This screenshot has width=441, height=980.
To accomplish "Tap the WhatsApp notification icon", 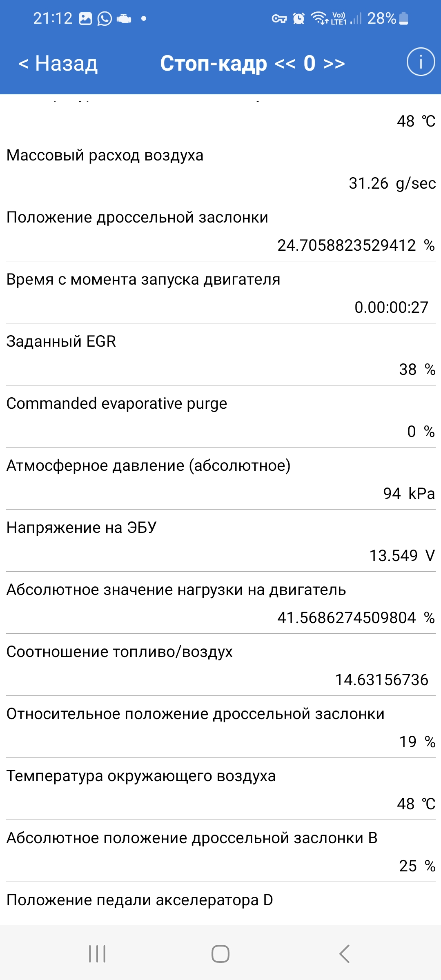I will [x=105, y=19].
